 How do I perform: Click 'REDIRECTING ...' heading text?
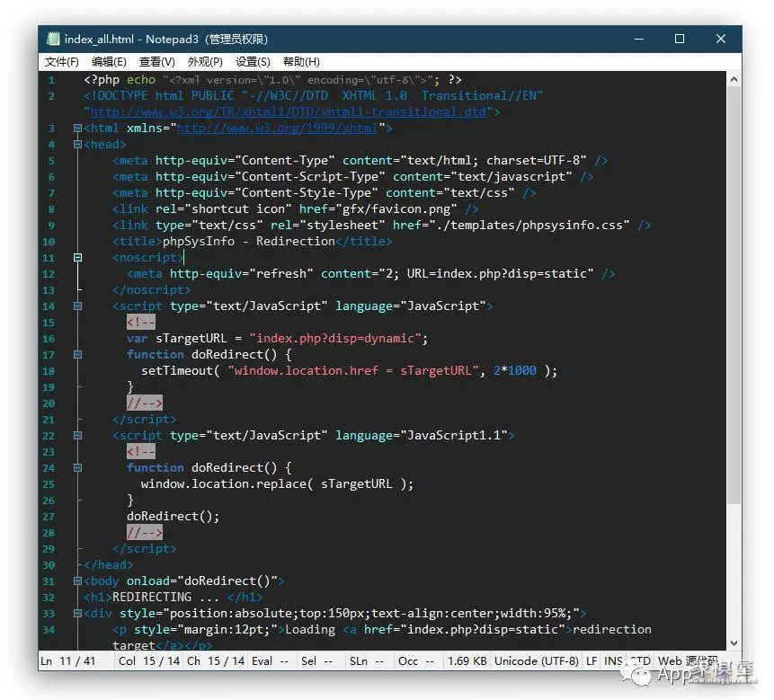pyautogui.click(x=165, y=598)
